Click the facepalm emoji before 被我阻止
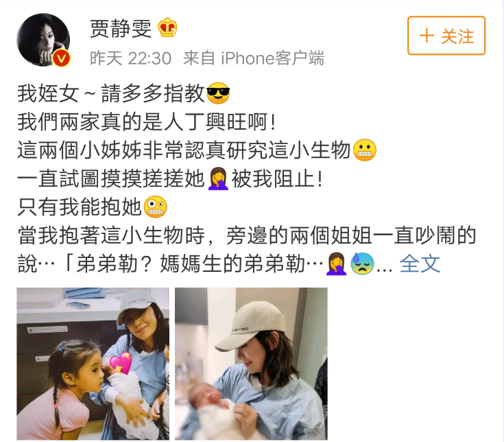The width and height of the screenshot is (504, 442). pos(218,178)
